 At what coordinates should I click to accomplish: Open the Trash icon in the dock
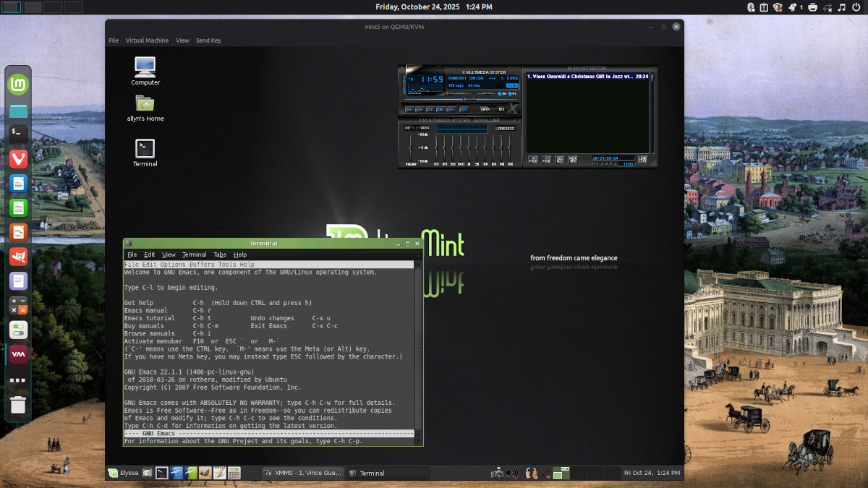19,404
